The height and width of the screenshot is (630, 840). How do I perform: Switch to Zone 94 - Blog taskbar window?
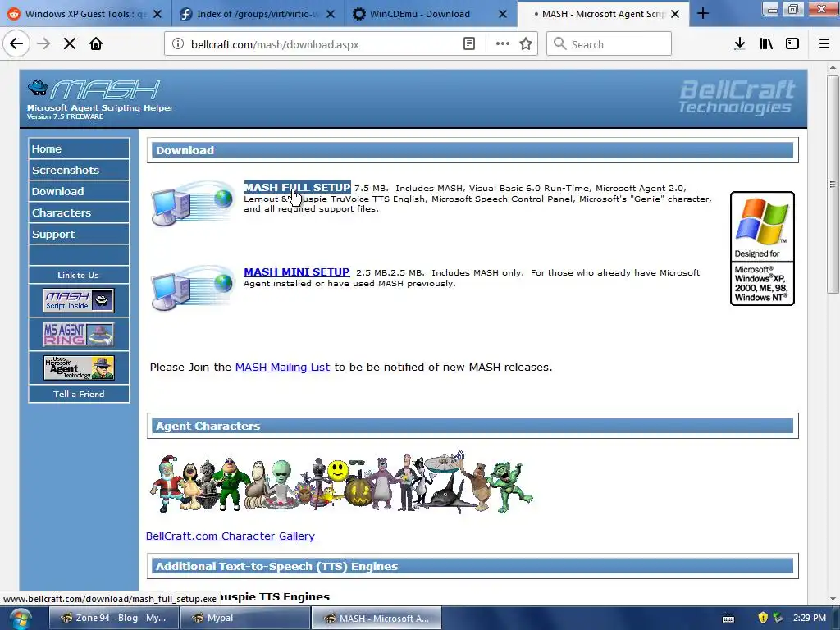(x=113, y=619)
